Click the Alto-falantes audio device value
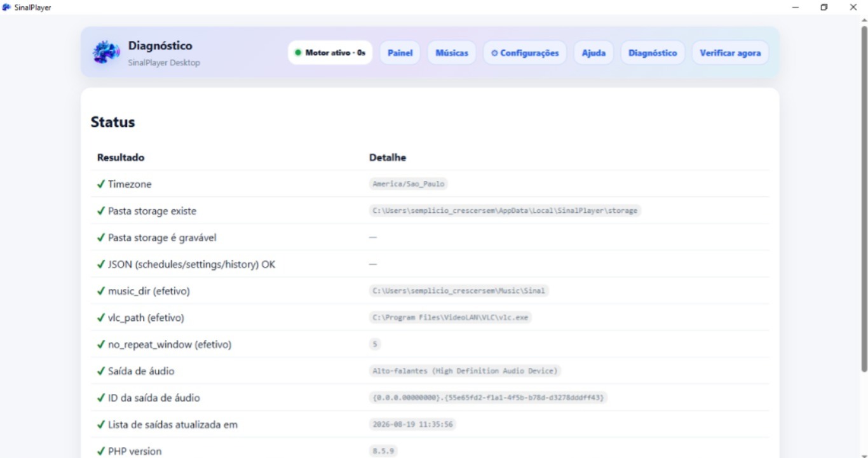 465,371
